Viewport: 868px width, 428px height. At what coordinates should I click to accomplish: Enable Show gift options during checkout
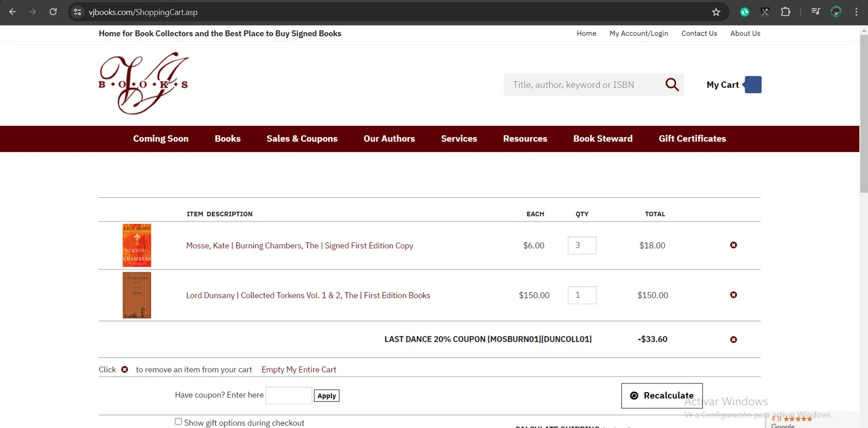[x=178, y=422]
